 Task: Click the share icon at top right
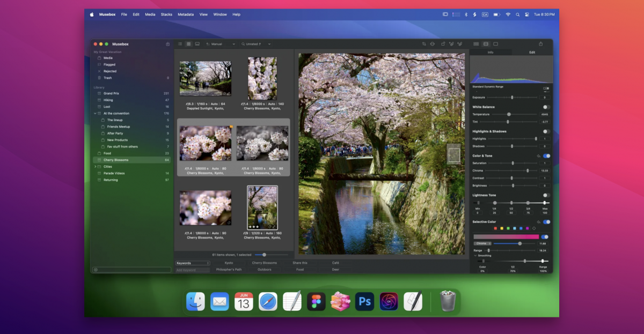(540, 44)
